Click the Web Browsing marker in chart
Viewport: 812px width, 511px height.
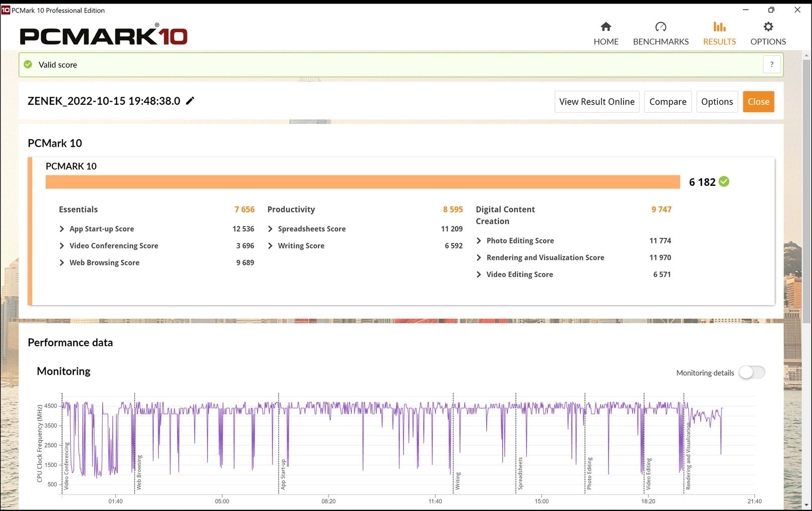click(139, 472)
